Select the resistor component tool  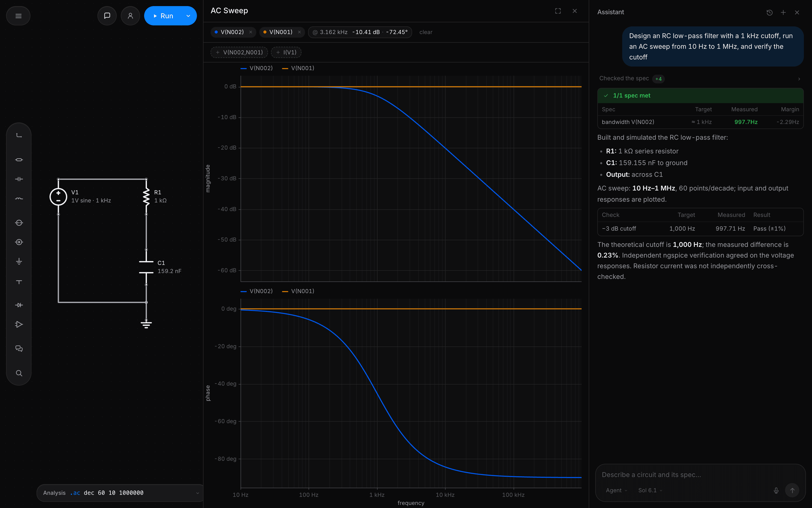[x=19, y=160]
